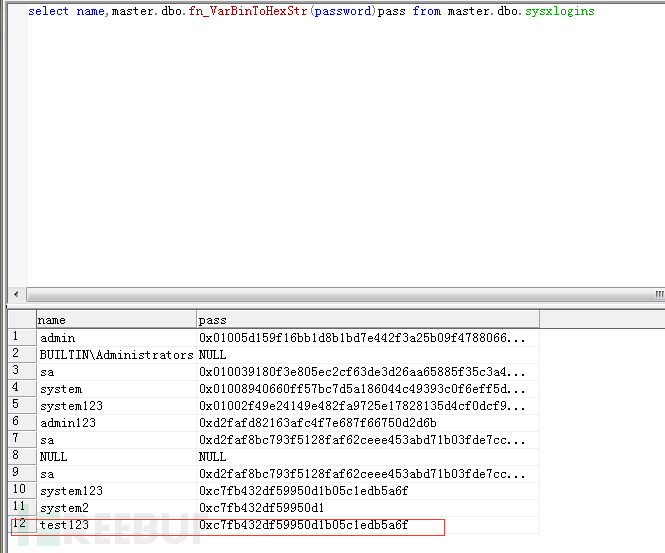Click the top-left corner cell of results grid

pos(22,320)
